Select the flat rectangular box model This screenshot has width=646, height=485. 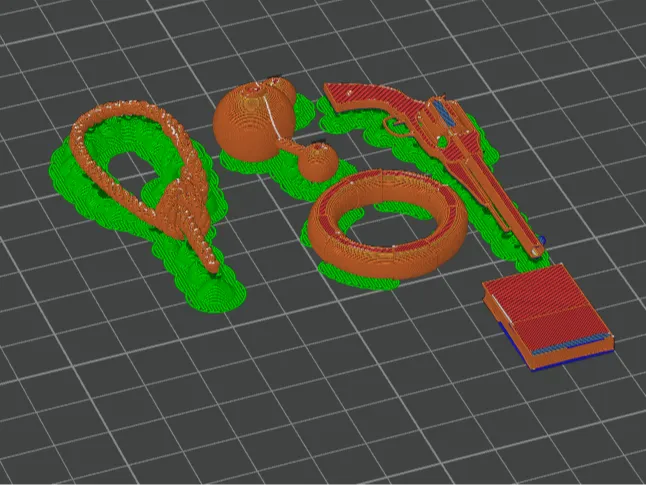coord(548,315)
